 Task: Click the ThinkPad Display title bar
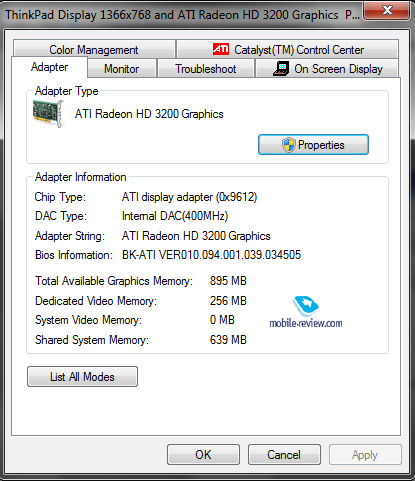pos(183,15)
